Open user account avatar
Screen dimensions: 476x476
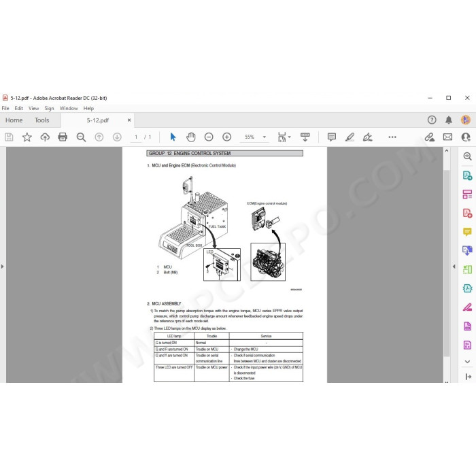point(466,120)
